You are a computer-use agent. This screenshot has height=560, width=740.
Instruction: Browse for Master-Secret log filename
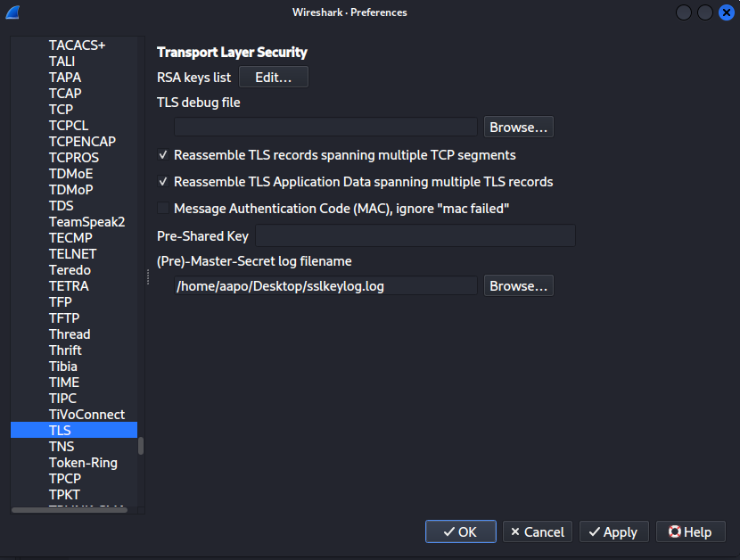(x=518, y=286)
